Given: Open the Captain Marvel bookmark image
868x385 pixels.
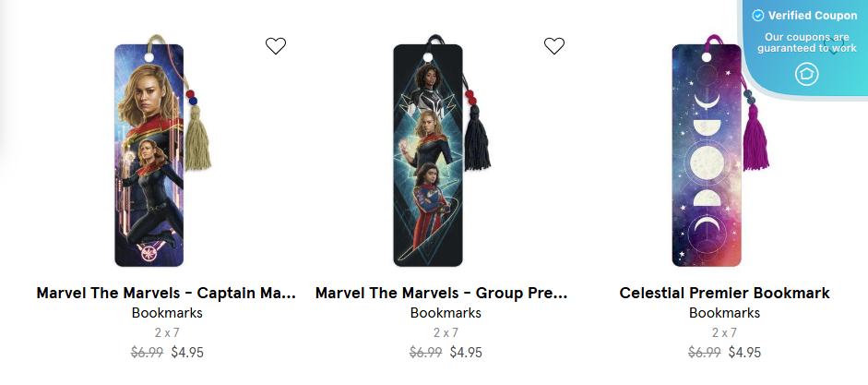Looking at the screenshot, I should click(x=149, y=155).
